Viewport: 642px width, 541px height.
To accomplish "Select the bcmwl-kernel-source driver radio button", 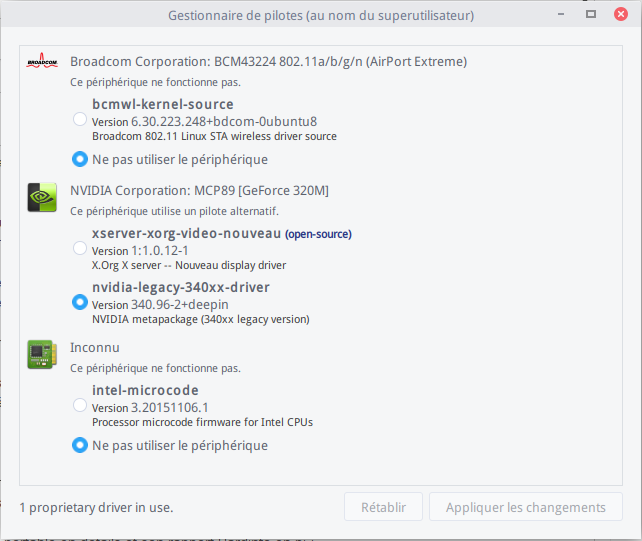I will 80,119.
